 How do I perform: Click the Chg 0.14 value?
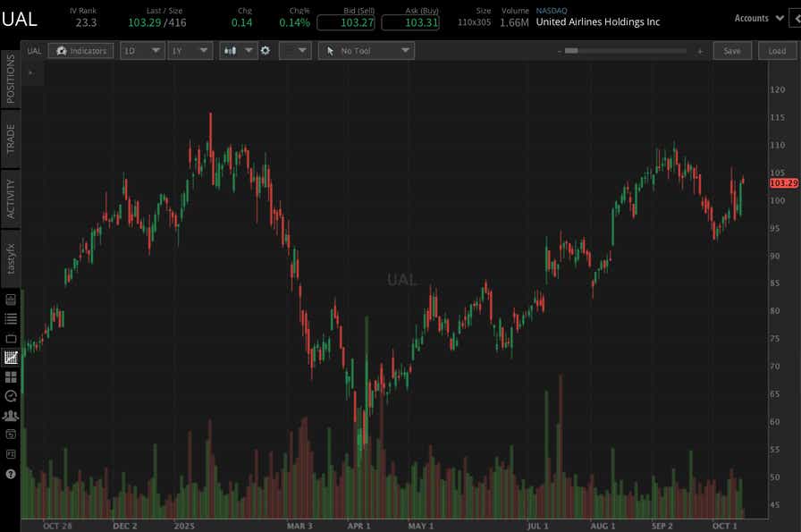pyautogui.click(x=241, y=22)
